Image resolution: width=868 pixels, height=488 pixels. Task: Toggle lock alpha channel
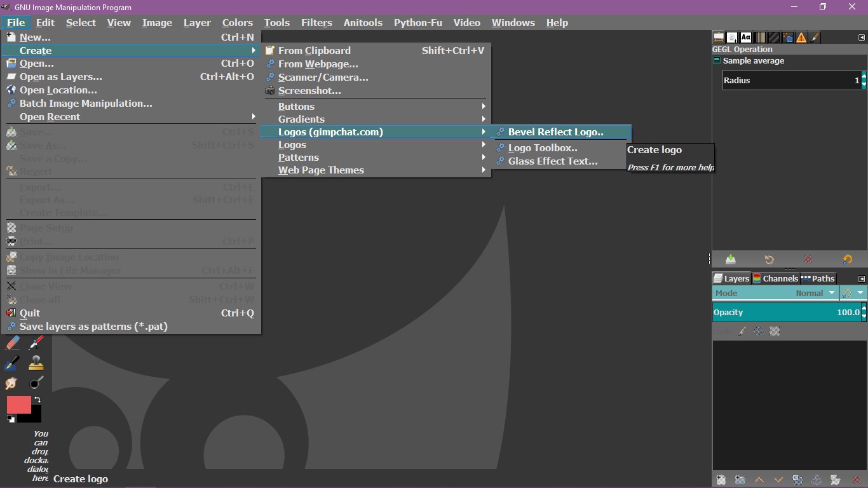(775, 331)
